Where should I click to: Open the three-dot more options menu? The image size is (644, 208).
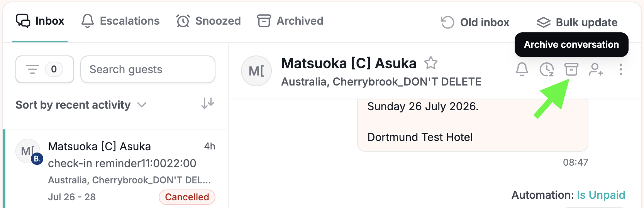click(x=621, y=69)
